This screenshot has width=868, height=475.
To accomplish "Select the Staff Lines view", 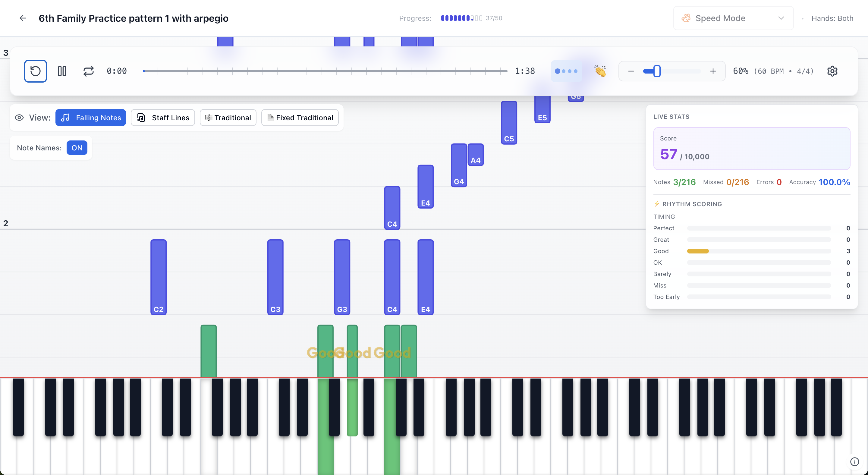I will [163, 117].
